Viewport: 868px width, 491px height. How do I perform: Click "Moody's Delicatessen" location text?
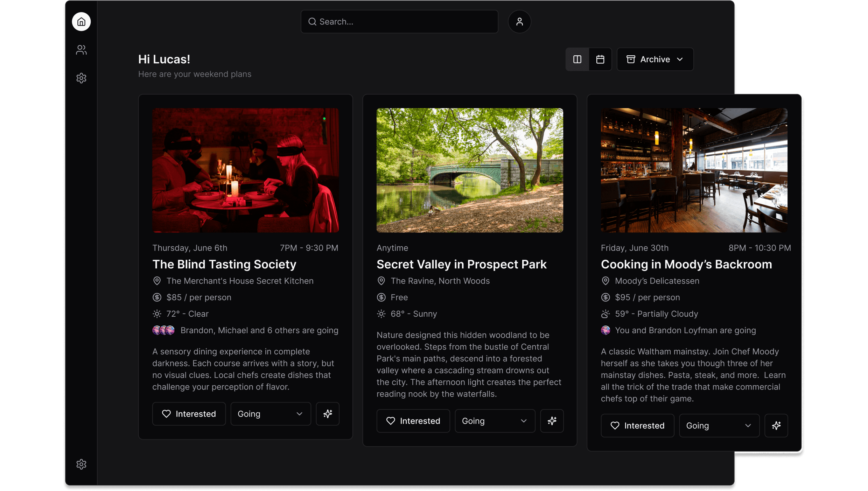coord(657,281)
